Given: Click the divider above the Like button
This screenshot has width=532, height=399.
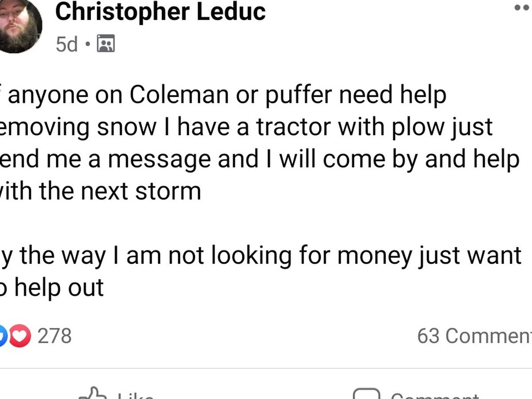Looking at the screenshot, I should (x=266, y=368).
